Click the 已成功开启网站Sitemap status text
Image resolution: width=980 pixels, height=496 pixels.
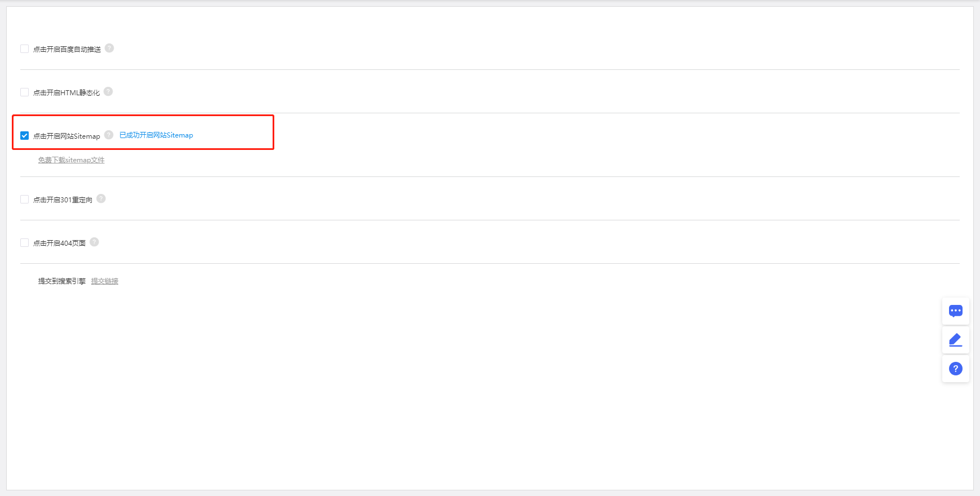click(156, 135)
